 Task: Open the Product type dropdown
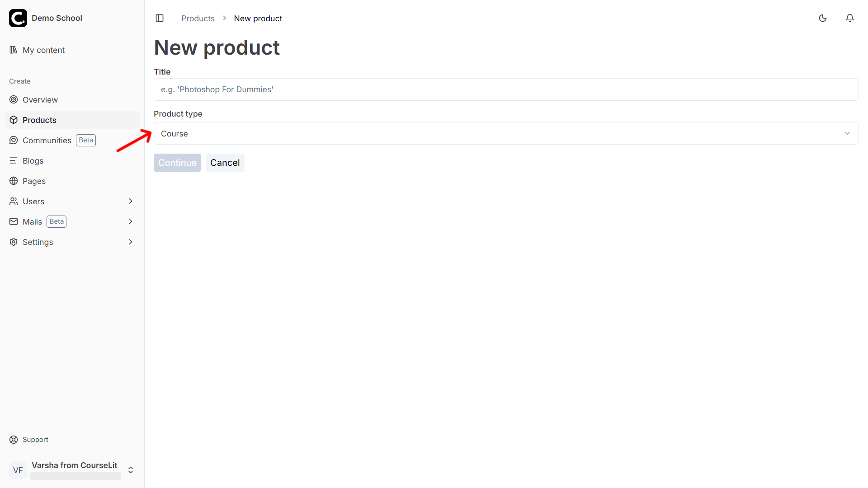[x=506, y=133]
